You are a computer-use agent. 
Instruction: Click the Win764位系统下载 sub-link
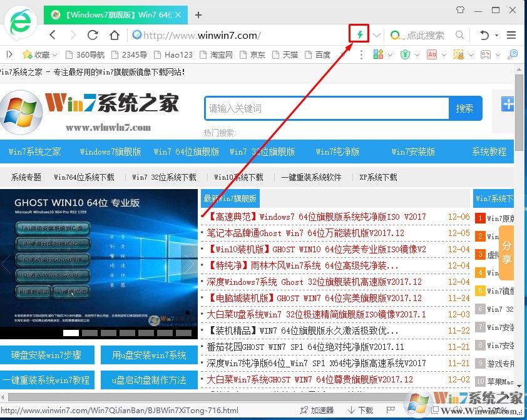coord(84,177)
